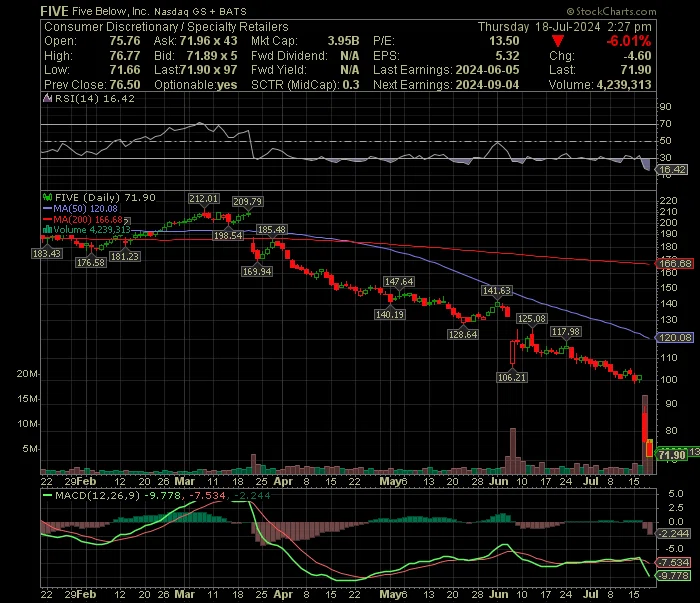Click the Optionable 'yes' value
This screenshot has width=700, height=603.
(227, 85)
